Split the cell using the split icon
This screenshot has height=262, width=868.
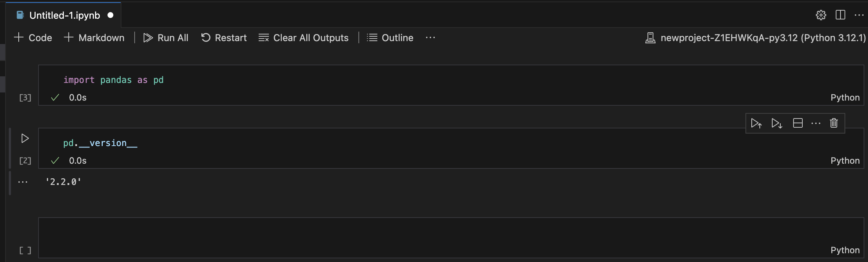tap(798, 123)
